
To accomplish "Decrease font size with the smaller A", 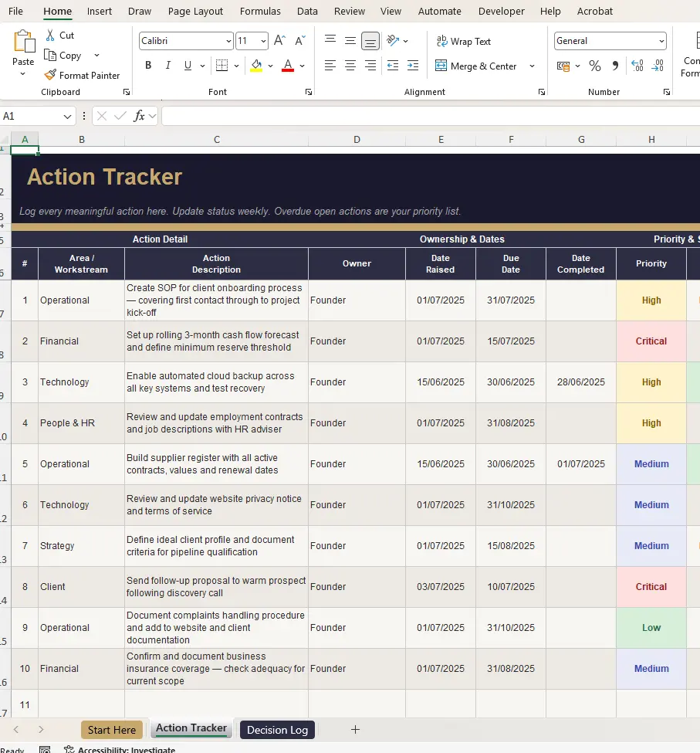I will point(300,41).
